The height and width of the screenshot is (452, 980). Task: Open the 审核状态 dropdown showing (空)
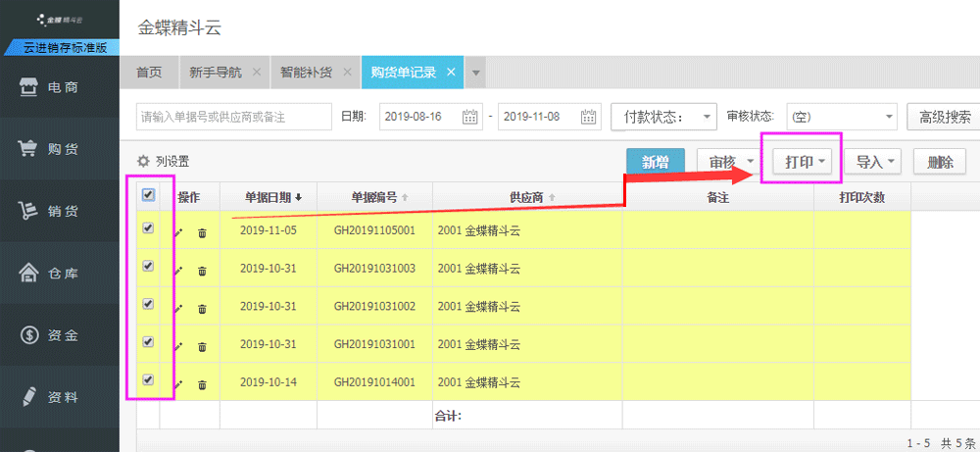click(843, 117)
